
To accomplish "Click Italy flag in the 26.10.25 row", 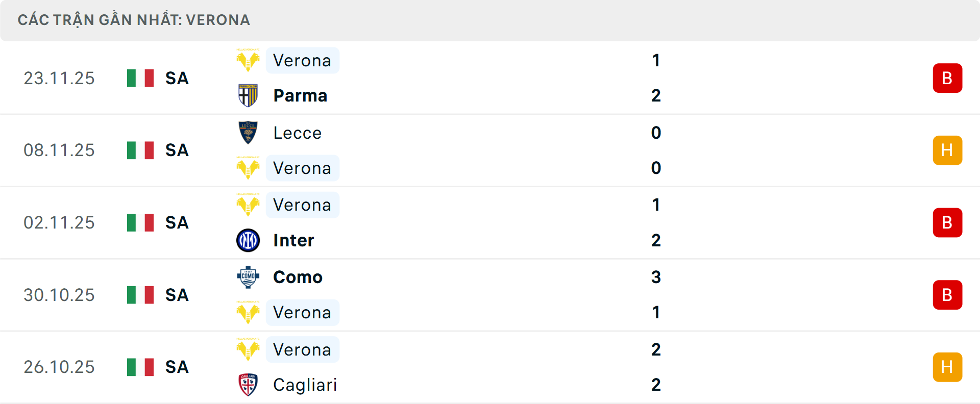I will [x=140, y=367].
